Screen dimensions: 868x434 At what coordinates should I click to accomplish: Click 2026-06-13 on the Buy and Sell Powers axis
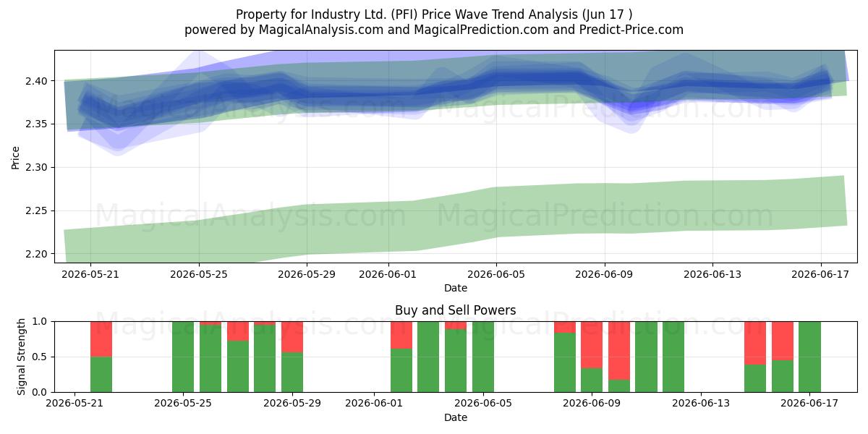click(x=701, y=404)
